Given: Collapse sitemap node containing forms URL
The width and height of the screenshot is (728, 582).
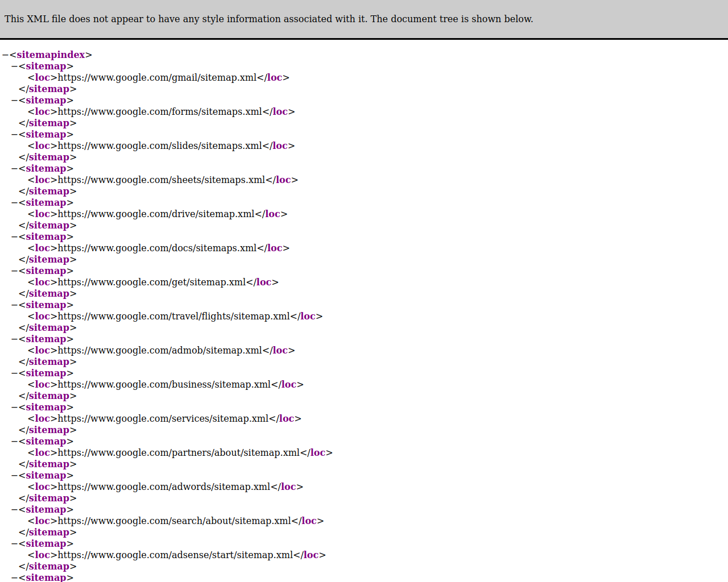Looking at the screenshot, I should pos(14,101).
